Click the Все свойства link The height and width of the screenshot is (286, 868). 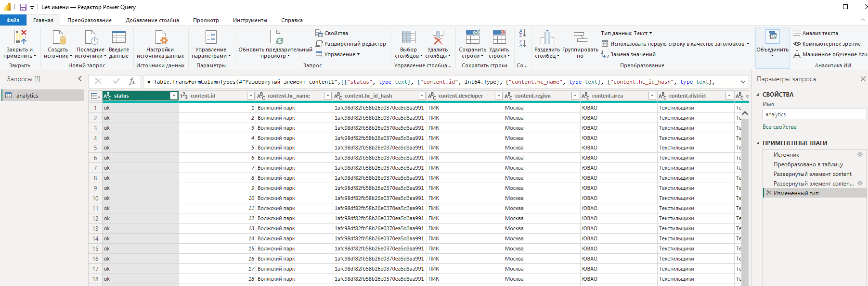click(x=779, y=127)
